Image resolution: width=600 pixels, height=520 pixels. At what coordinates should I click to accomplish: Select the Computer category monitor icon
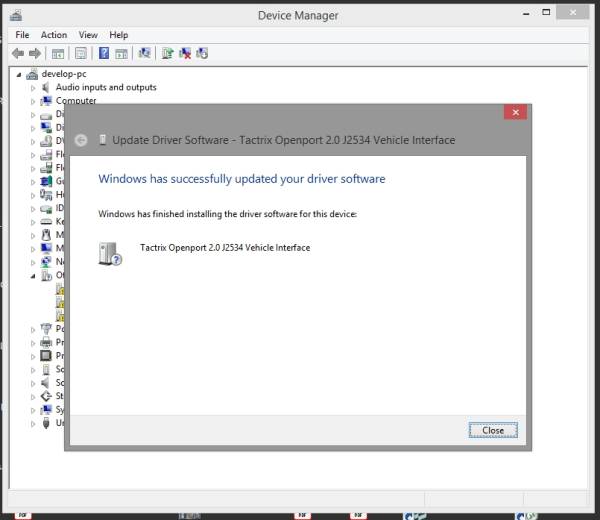(46, 101)
